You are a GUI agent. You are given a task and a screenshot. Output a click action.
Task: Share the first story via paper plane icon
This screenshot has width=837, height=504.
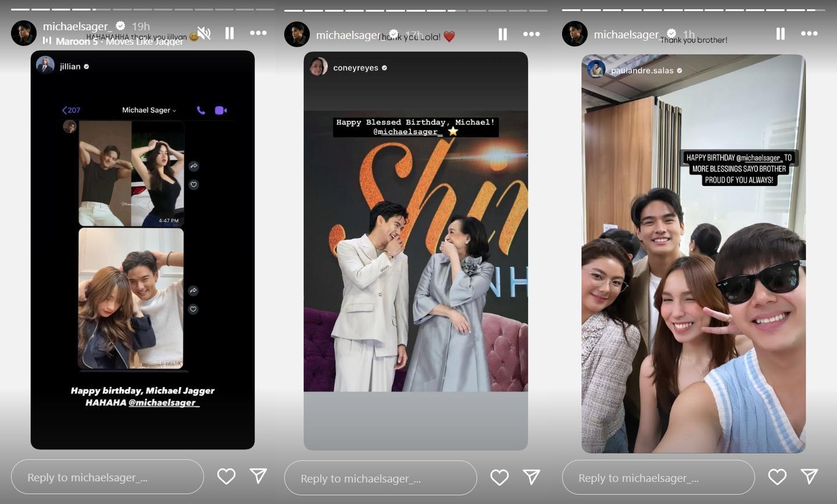pyautogui.click(x=258, y=476)
